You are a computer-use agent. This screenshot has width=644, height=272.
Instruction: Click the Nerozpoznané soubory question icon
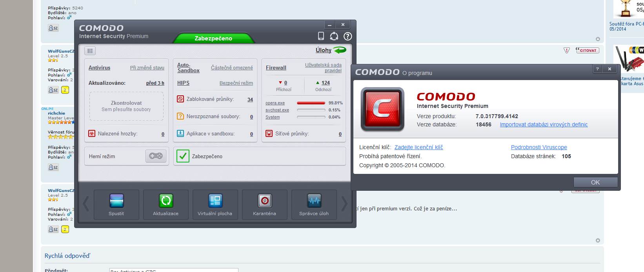180,116
